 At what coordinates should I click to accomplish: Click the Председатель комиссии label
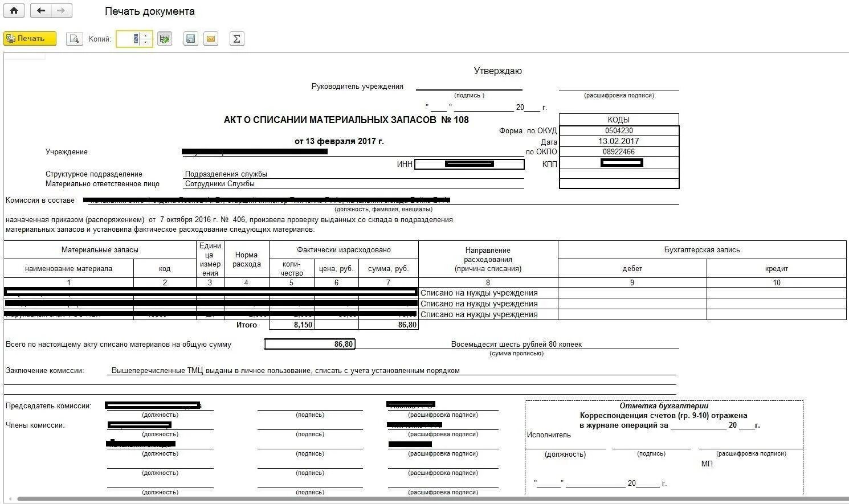pyautogui.click(x=48, y=406)
